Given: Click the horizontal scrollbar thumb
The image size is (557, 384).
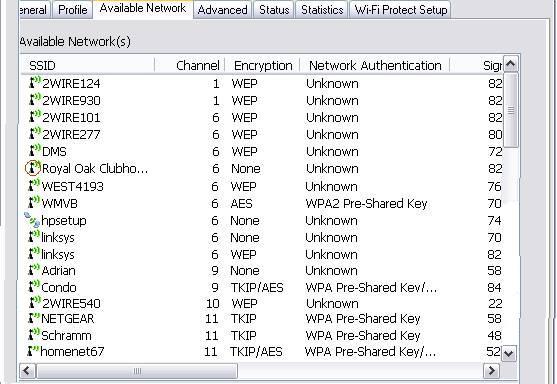Looking at the screenshot, I should pos(137,371).
